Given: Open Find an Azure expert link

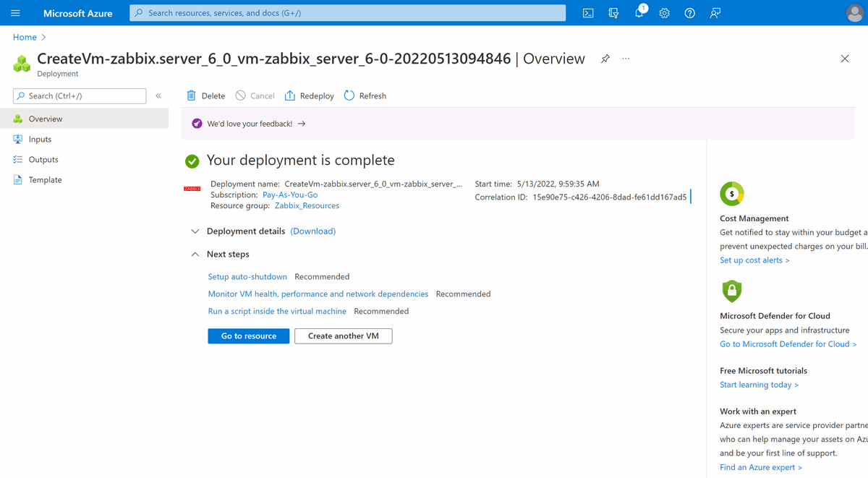Looking at the screenshot, I should tap(761, 467).
